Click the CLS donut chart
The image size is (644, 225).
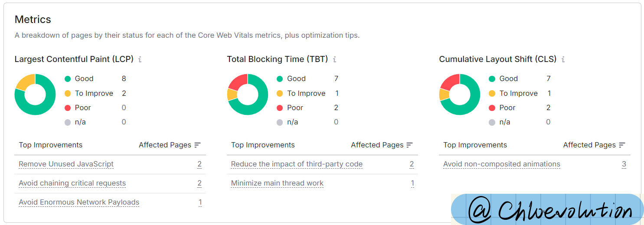(x=460, y=95)
